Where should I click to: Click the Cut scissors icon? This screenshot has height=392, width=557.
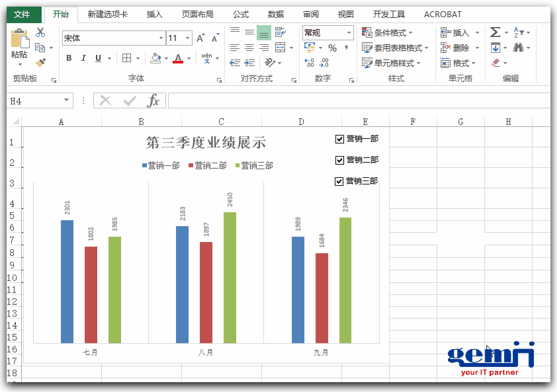tap(40, 32)
